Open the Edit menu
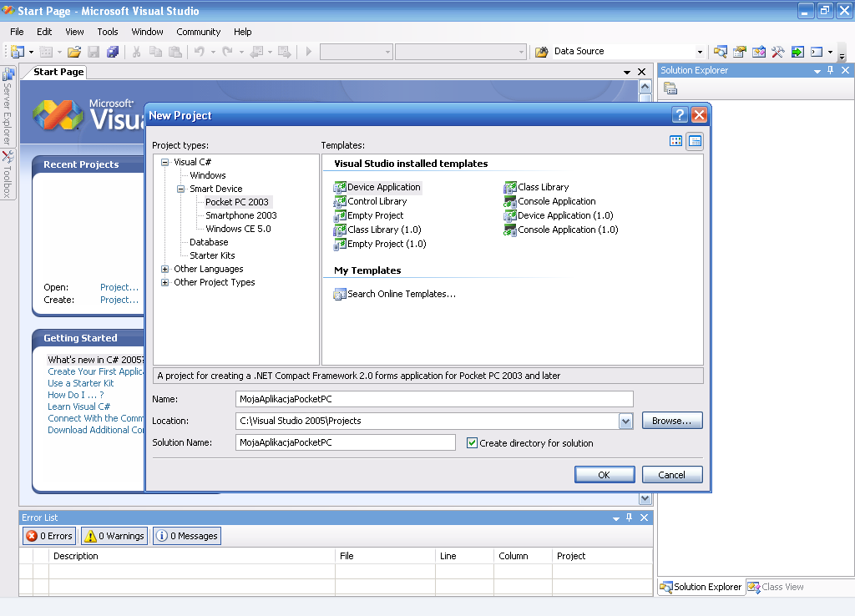The height and width of the screenshot is (616, 855). (44, 32)
